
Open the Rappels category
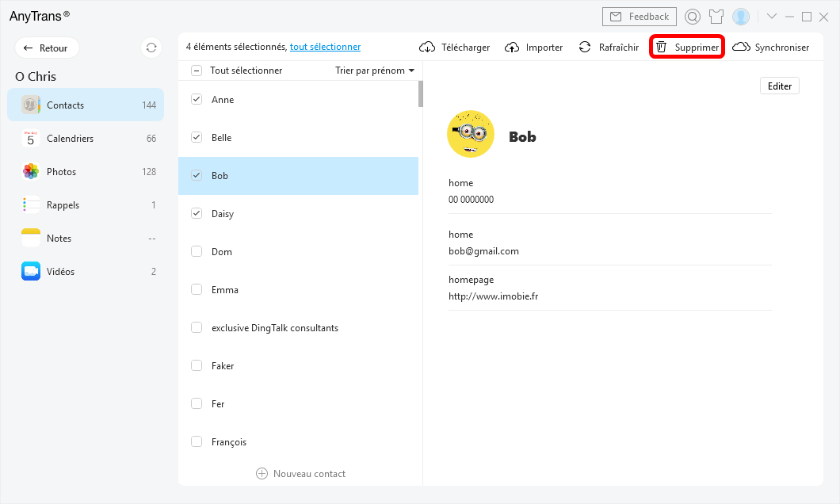point(86,204)
